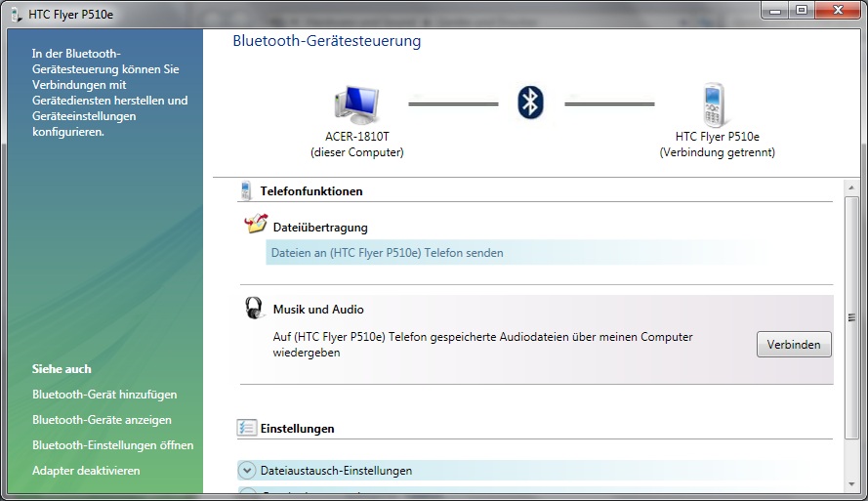
Task: Click the ACER-1810T computer icon
Action: click(x=356, y=104)
